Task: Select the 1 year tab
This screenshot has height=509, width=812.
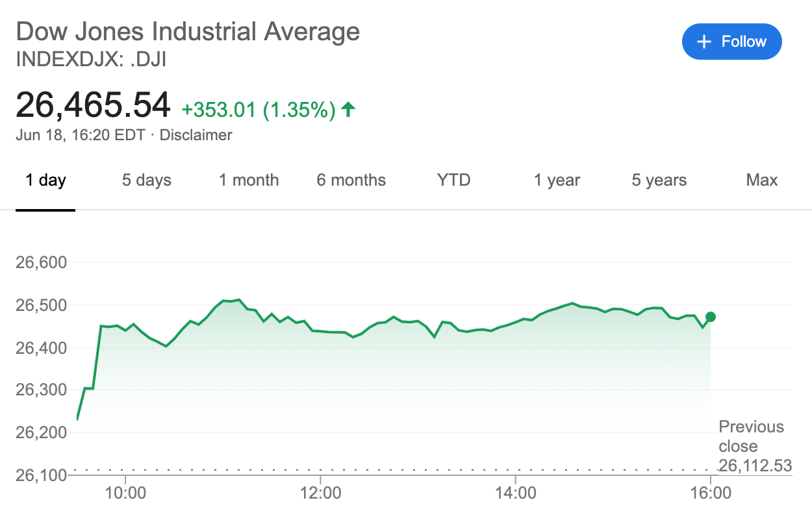Action: 557,180
